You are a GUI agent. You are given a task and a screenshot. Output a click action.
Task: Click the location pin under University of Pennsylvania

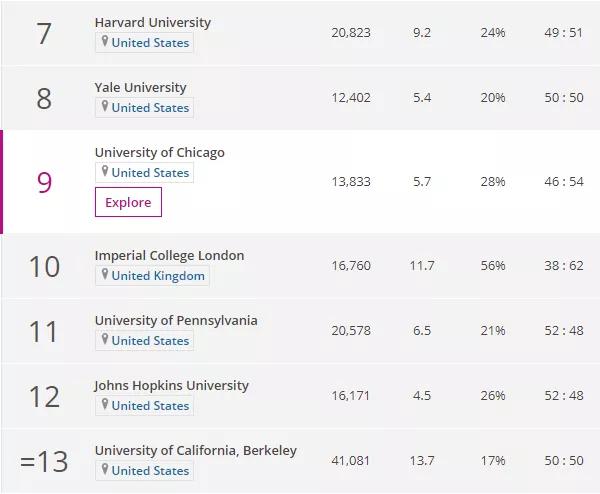104,339
